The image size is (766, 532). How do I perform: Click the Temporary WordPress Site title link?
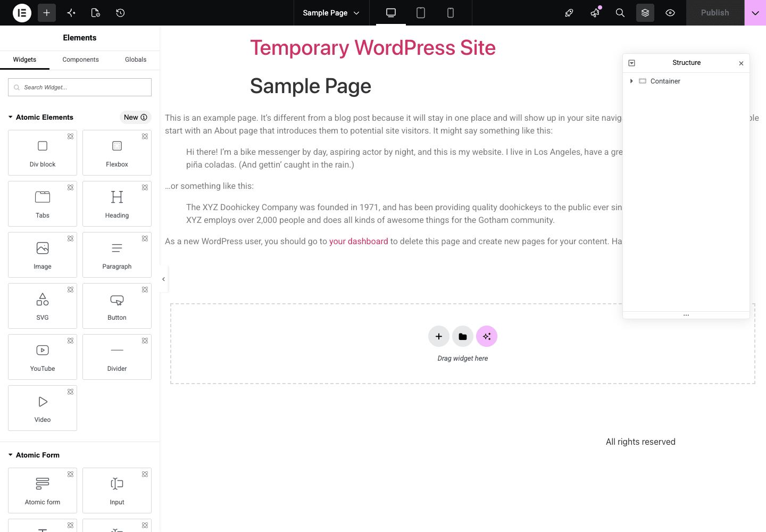click(x=373, y=48)
